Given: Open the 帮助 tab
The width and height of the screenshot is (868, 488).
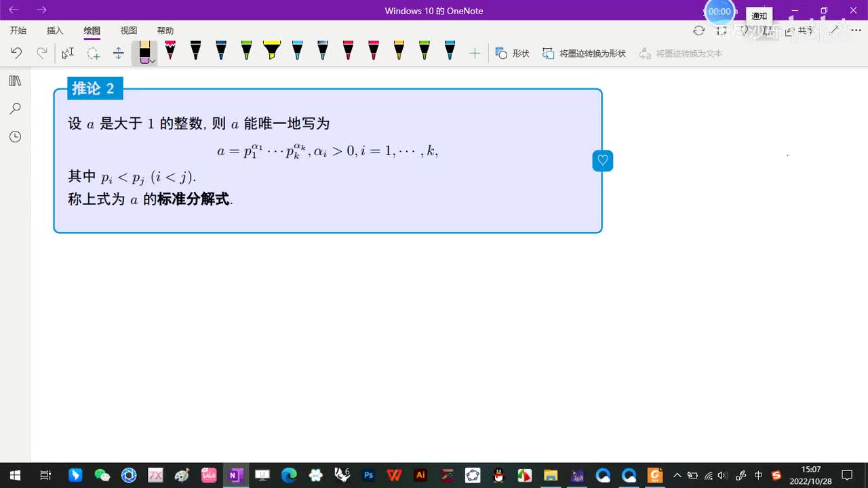Looking at the screenshot, I should (165, 30).
